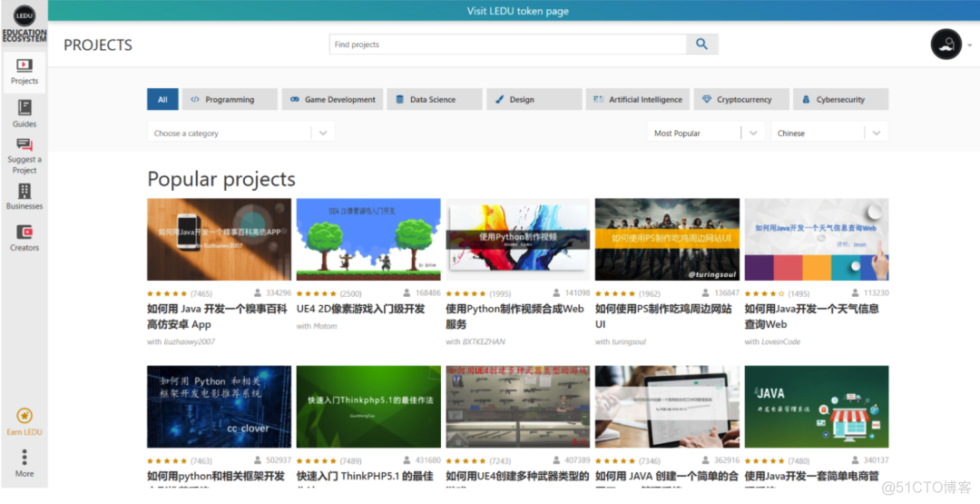Click the search magnifier button

(701, 44)
